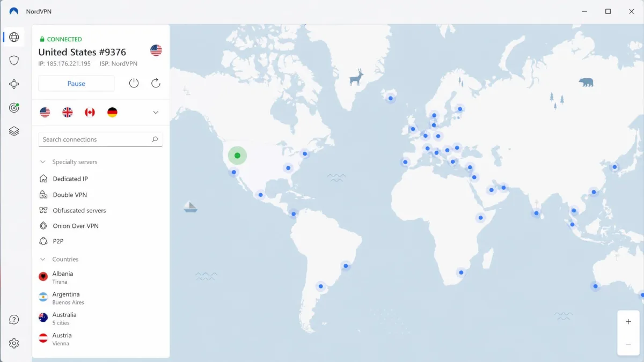Open the Settings gear icon
Image resolution: width=644 pixels, height=362 pixels.
(x=14, y=343)
